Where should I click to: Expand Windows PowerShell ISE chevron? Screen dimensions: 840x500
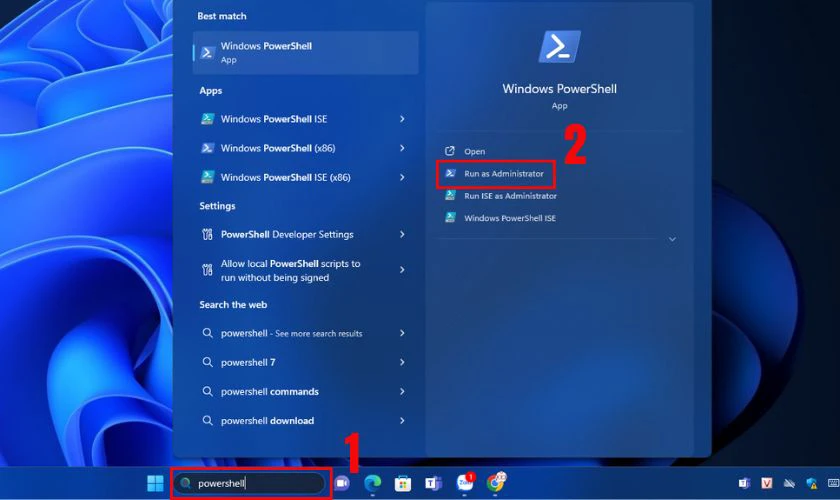402,119
